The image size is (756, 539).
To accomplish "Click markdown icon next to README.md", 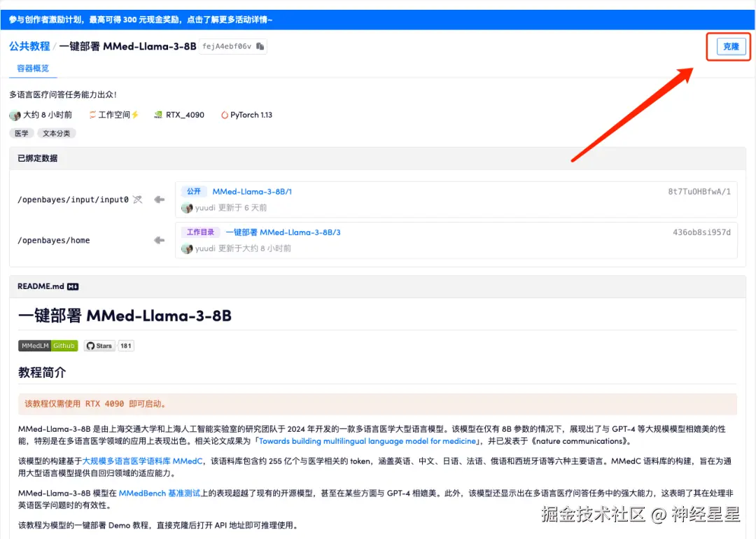I will pos(73,286).
